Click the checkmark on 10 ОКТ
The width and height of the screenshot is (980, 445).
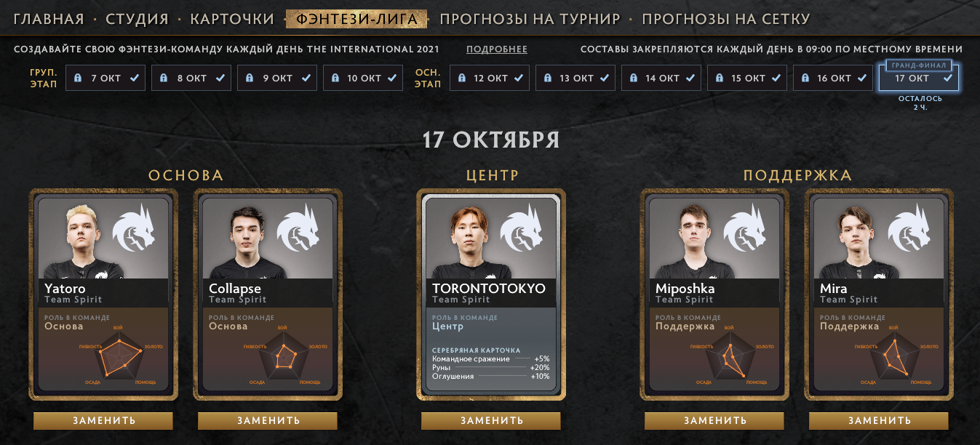pos(392,79)
